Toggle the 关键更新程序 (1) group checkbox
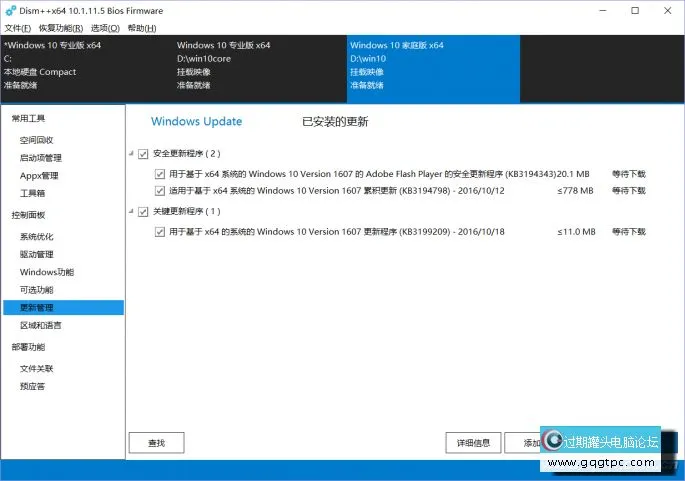Screen dimensions: 685x481 (143, 212)
